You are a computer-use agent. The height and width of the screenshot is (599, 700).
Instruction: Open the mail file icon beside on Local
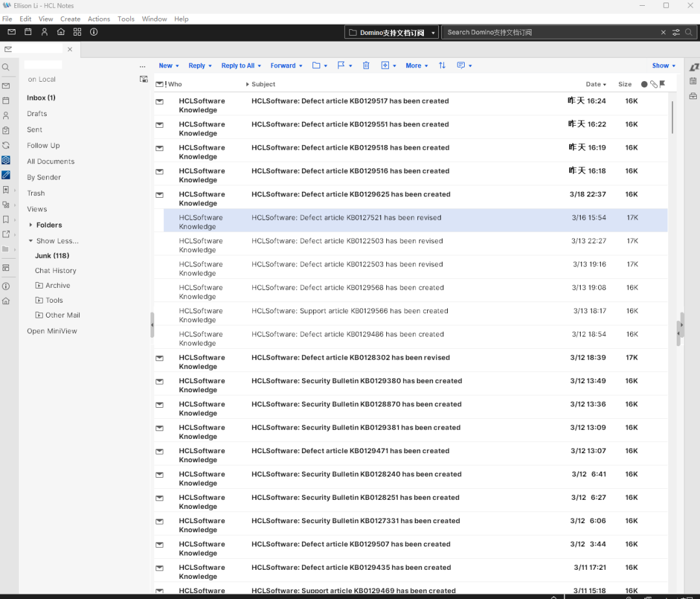[x=144, y=79]
